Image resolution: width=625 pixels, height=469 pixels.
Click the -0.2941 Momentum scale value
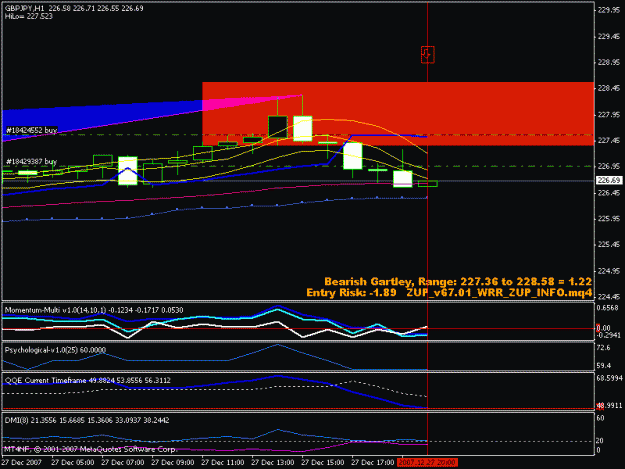tap(609, 336)
